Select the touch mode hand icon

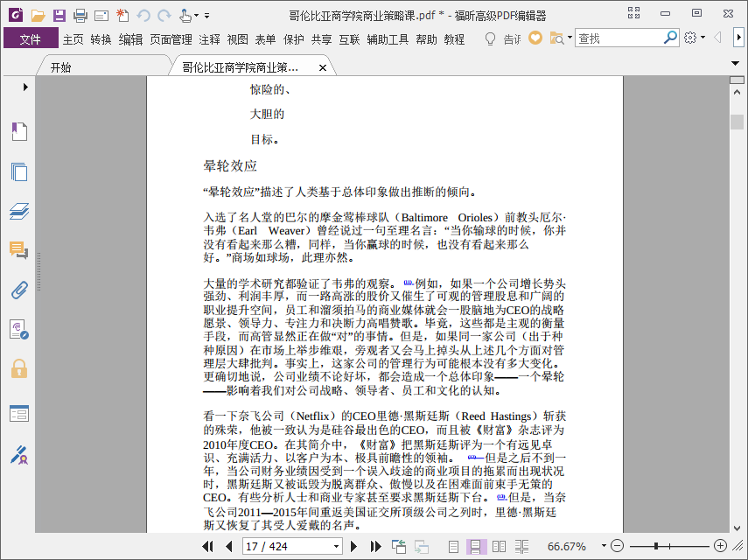click(x=185, y=15)
